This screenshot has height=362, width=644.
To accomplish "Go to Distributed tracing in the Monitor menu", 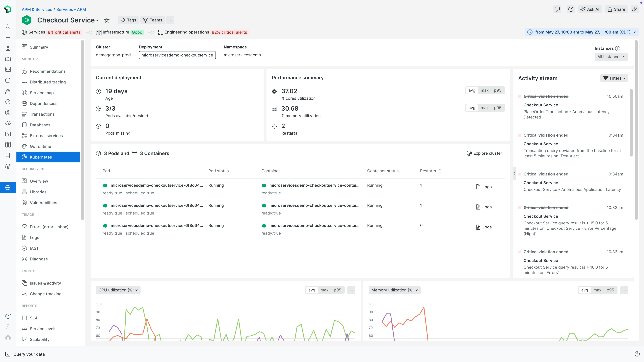I will pyautogui.click(x=47, y=82).
